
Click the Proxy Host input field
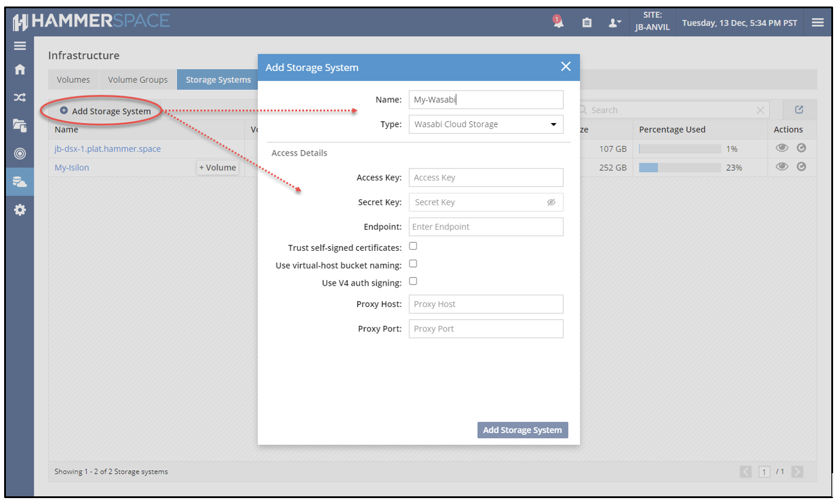tap(486, 304)
